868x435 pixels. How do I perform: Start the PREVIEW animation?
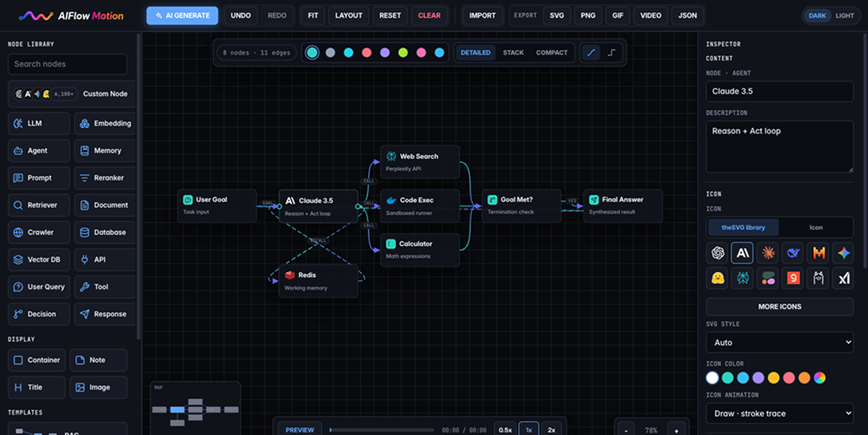(x=300, y=430)
